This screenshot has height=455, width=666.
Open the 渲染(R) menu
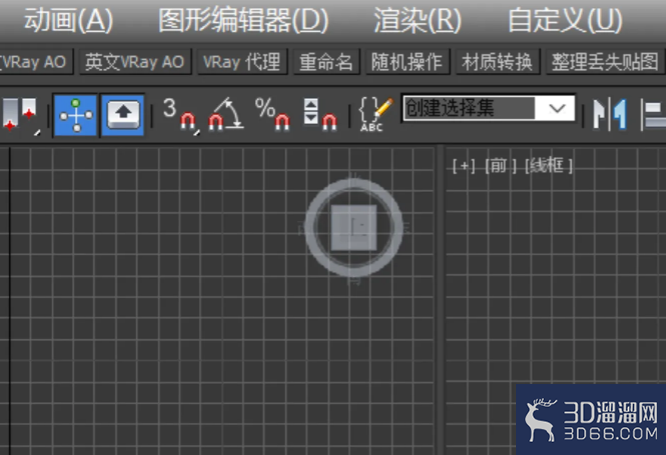418,20
